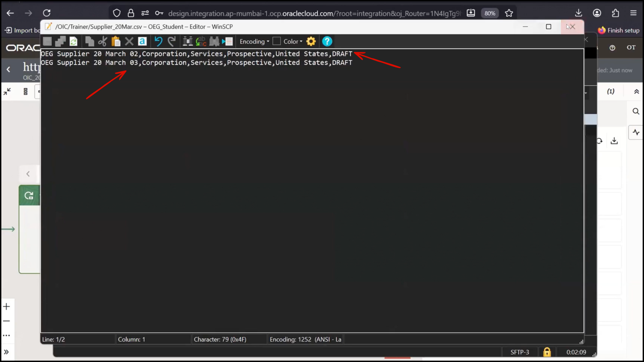
Task: Click the browser URL address field
Action: [314, 13]
